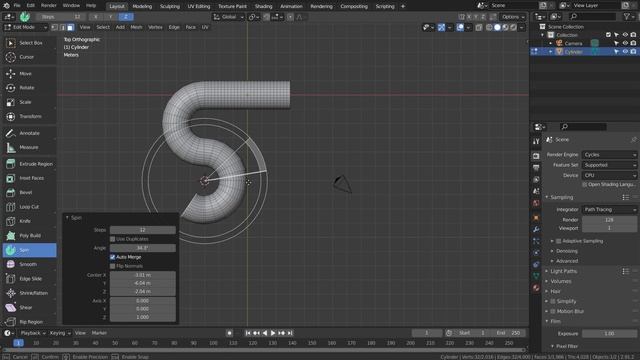The width and height of the screenshot is (640, 360).
Task: Activate the Shrink/Flatten tool
Action: [29, 293]
